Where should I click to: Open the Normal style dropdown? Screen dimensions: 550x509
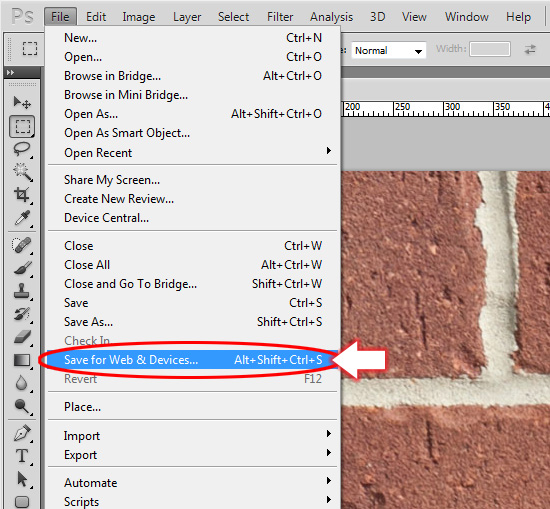pyautogui.click(x=389, y=51)
